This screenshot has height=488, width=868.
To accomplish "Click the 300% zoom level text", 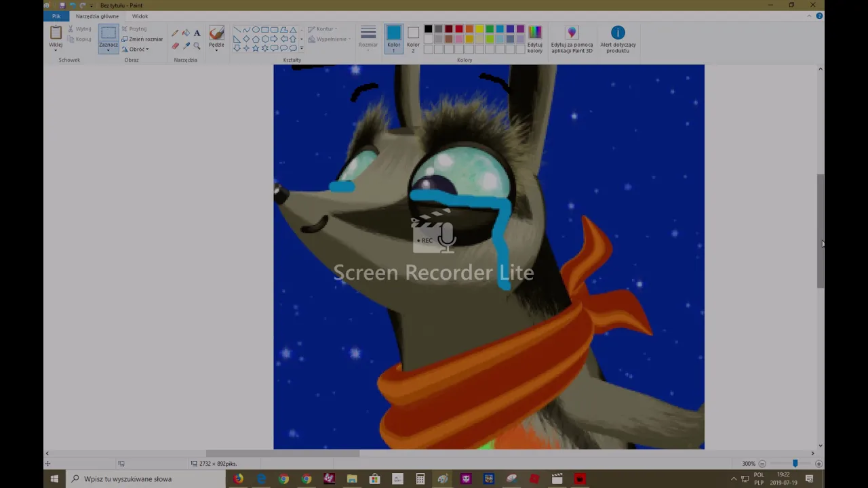I will coord(748,464).
